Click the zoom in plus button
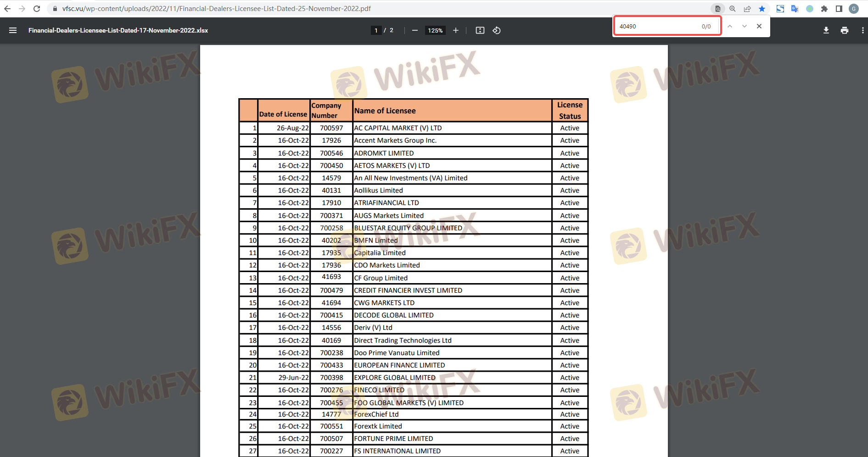 456,30
